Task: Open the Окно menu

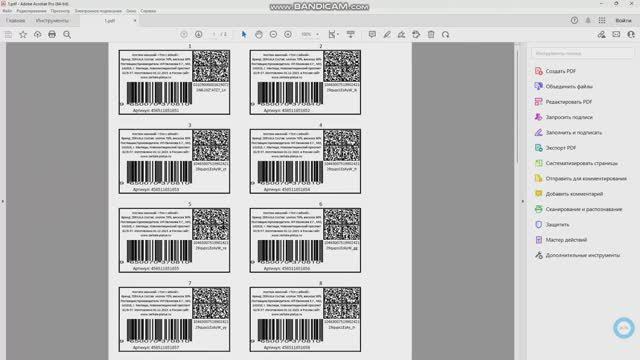Action: tap(131, 11)
